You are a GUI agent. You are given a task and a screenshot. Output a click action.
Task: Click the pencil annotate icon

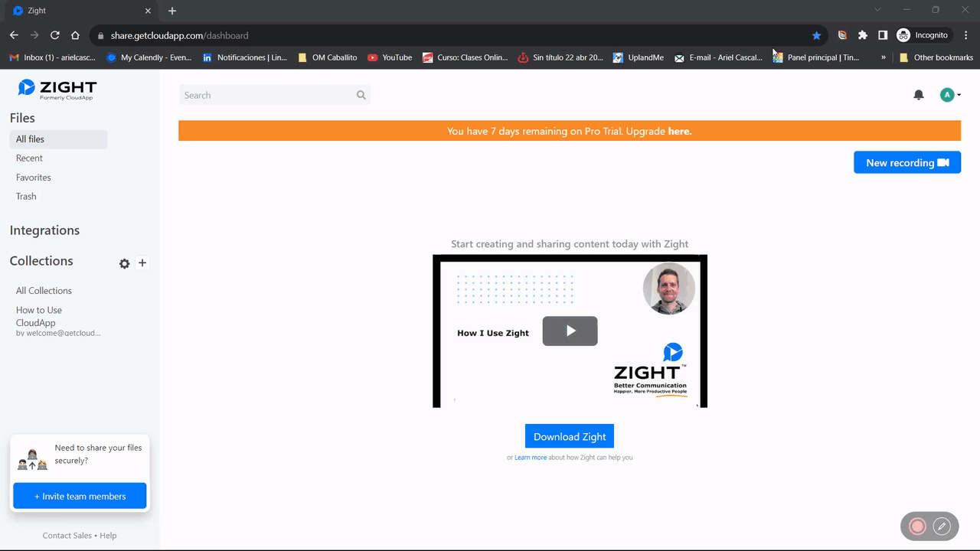point(942,527)
